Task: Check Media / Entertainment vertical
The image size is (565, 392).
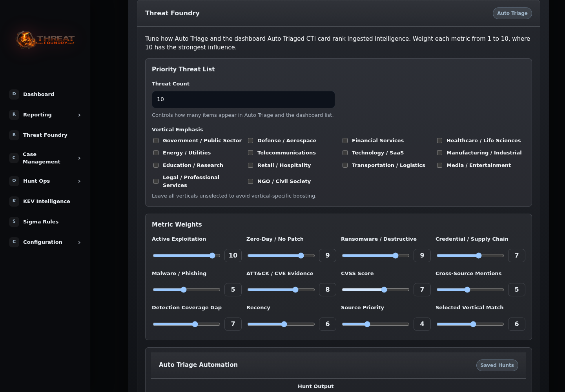Action: click(x=439, y=165)
